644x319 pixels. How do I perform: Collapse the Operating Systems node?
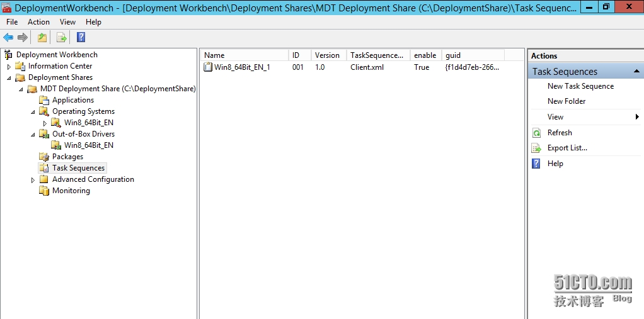pos(33,111)
